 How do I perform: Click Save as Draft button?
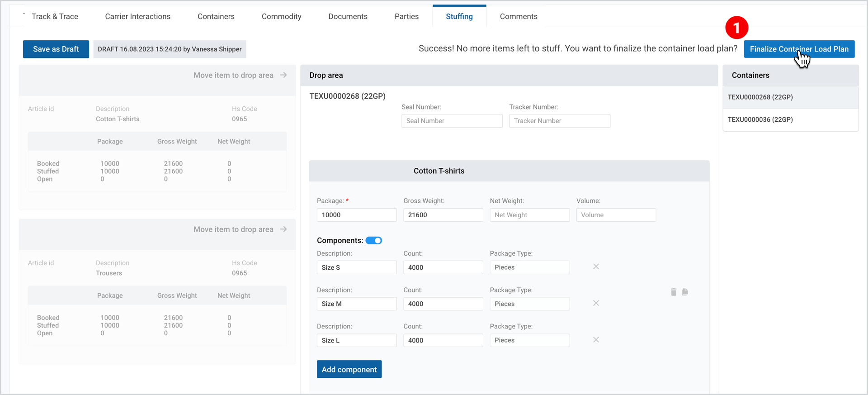pos(56,49)
